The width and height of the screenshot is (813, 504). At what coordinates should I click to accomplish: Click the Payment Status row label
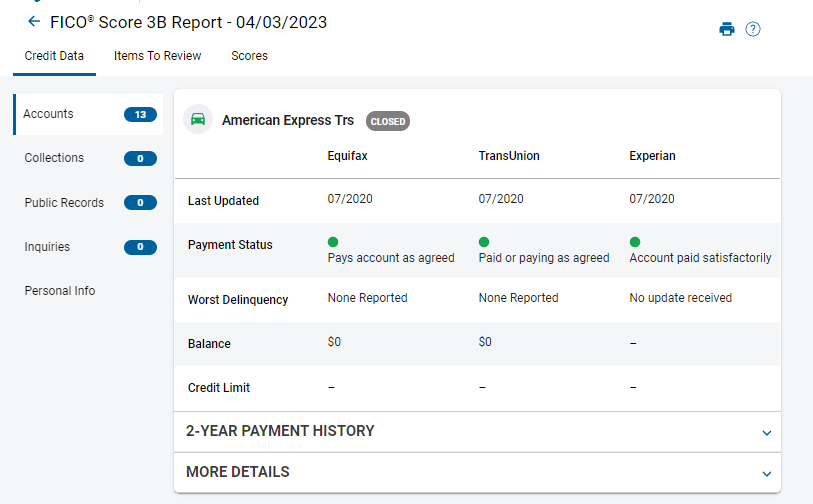coord(230,245)
